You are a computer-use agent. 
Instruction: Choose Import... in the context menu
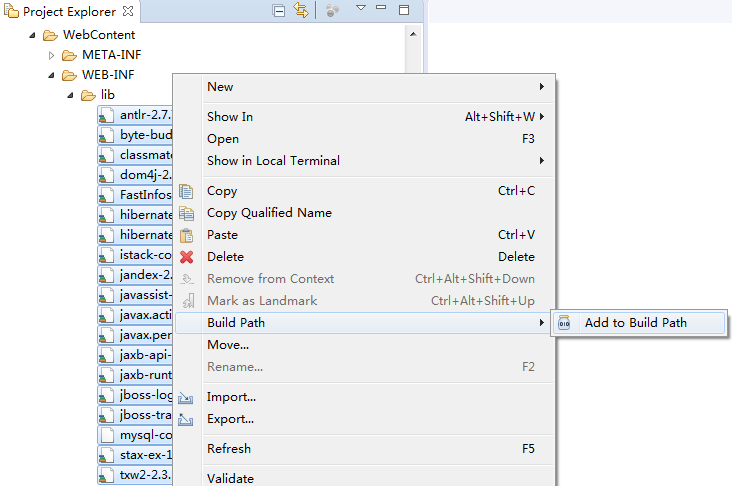click(364, 397)
